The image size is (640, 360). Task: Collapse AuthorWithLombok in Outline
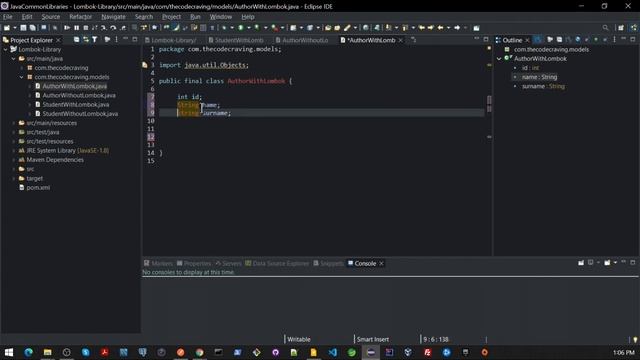pos(499,59)
